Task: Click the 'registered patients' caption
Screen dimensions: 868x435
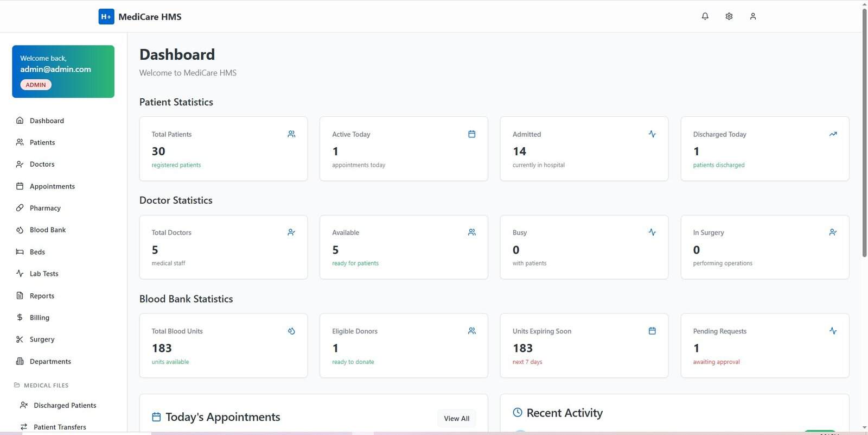Action: coord(176,165)
